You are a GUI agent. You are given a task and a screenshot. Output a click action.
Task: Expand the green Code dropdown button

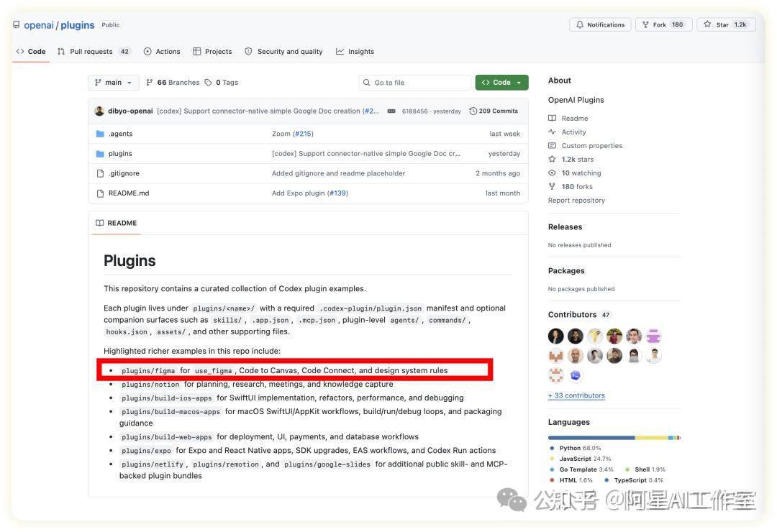[501, 83]
